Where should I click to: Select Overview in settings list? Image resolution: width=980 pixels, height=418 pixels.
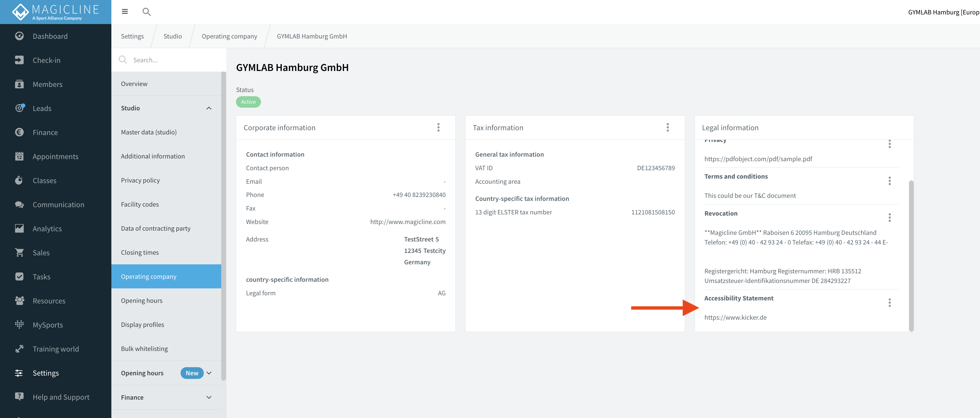[x=166, y=84]
